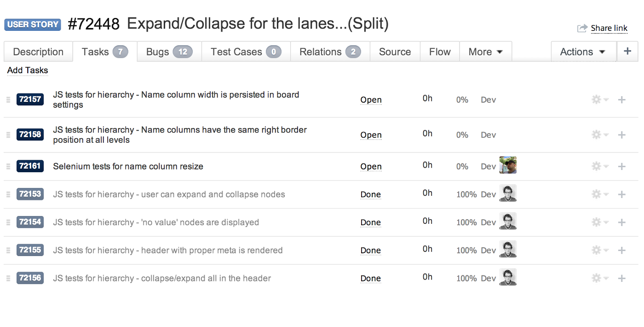Click the drag handle of task 72161
This screenshot has height=327, width=644.
(8, 166)
